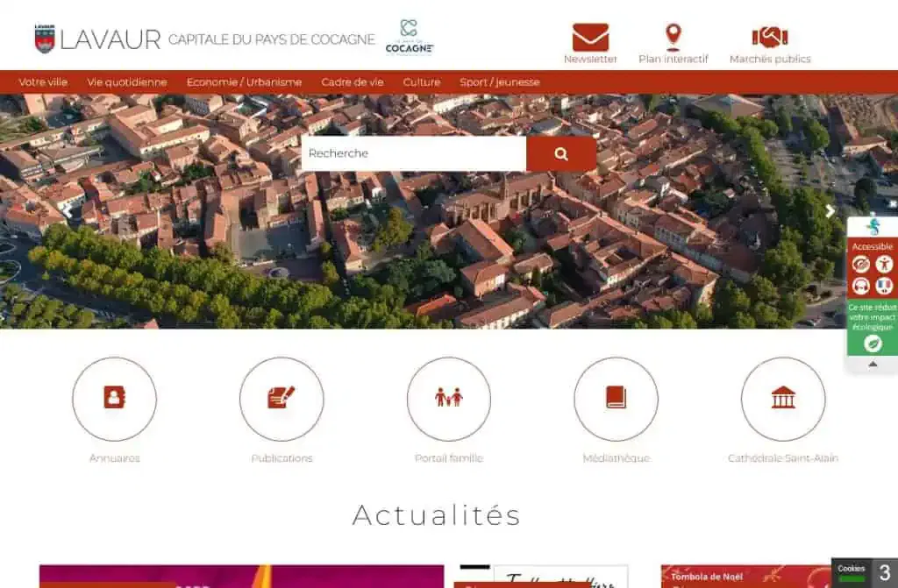Open the Sport / jeunesse menu
Viewport: 898px width, 588px height.
point(500,82)
